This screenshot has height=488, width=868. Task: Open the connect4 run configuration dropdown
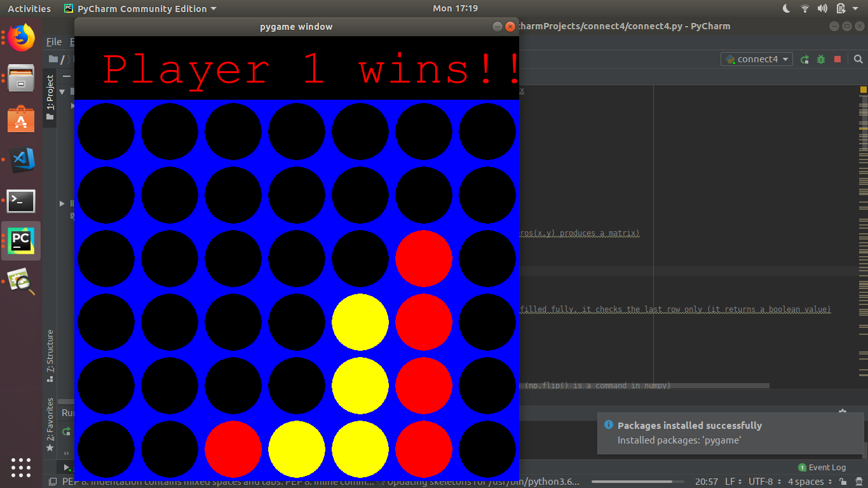(x=756, y=59)
